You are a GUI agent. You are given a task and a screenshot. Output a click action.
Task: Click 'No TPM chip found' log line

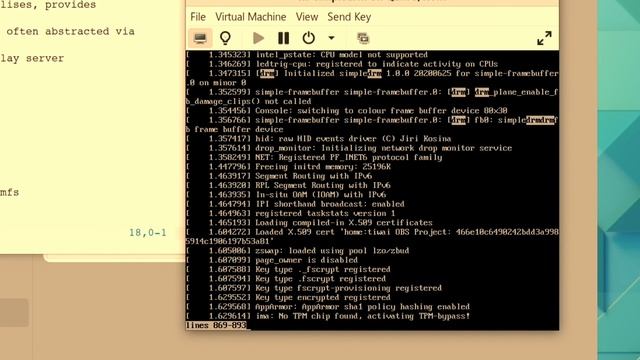(x=328, y=316)
